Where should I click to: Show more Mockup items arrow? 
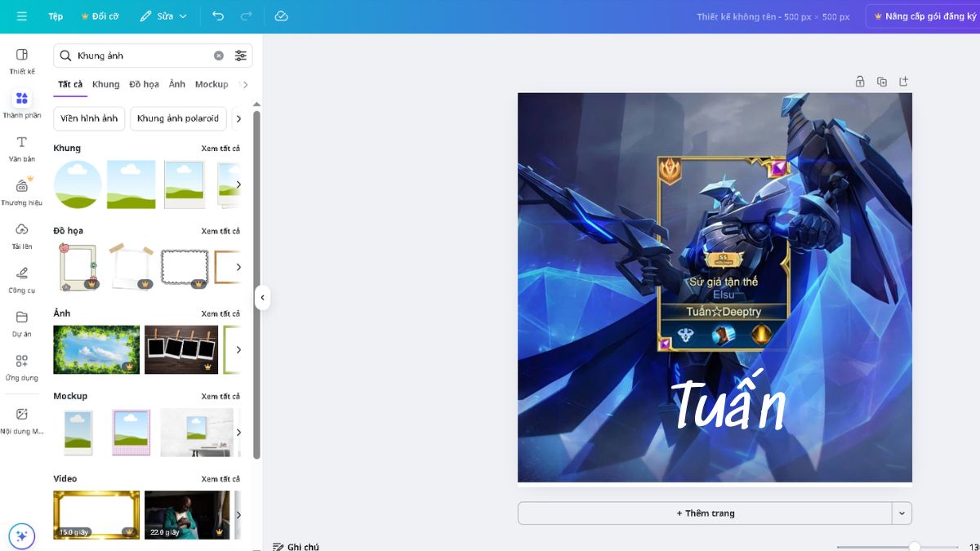point(238,433)
